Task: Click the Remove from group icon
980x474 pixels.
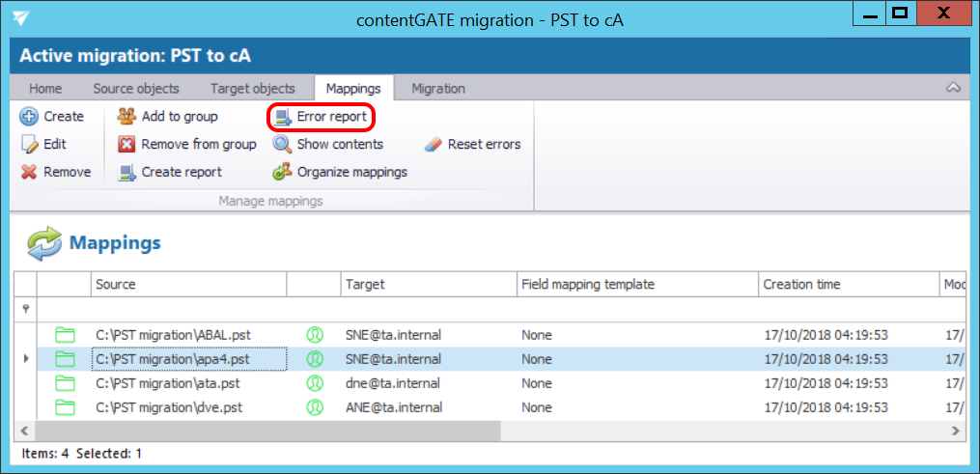Action: point(126,145)
